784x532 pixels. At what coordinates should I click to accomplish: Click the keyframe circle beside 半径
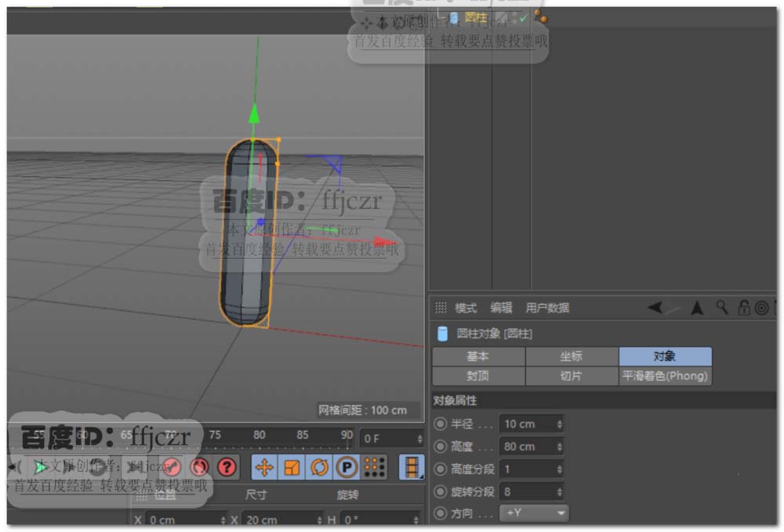pos(441,424)
